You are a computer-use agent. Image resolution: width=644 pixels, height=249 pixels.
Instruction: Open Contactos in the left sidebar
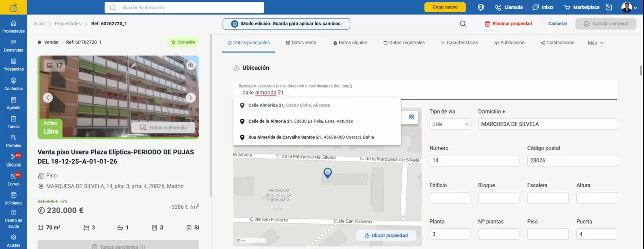[x=13, y=84]
